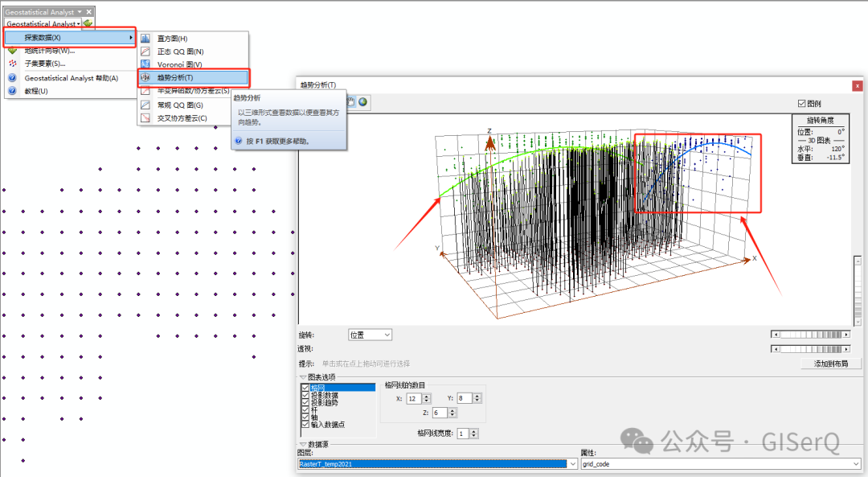
Task: Toggle the legend (图例) checkbox
Action: tap(801, 104)
